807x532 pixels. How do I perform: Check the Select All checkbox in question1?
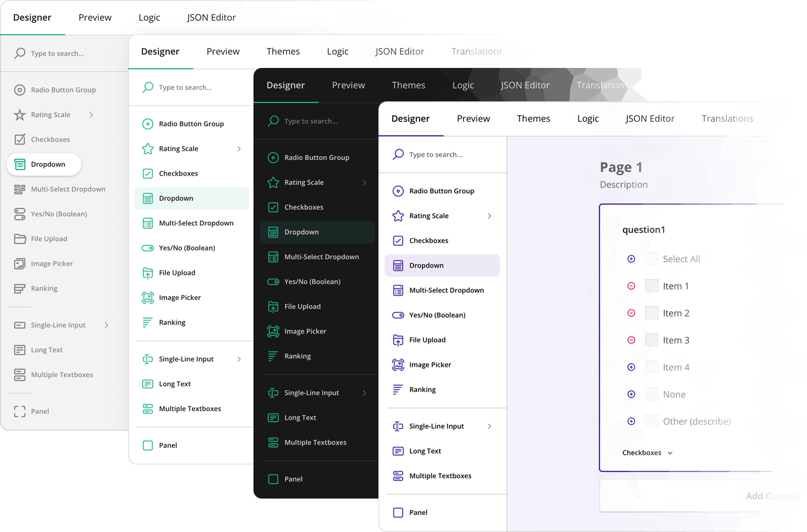pos(652,258)
